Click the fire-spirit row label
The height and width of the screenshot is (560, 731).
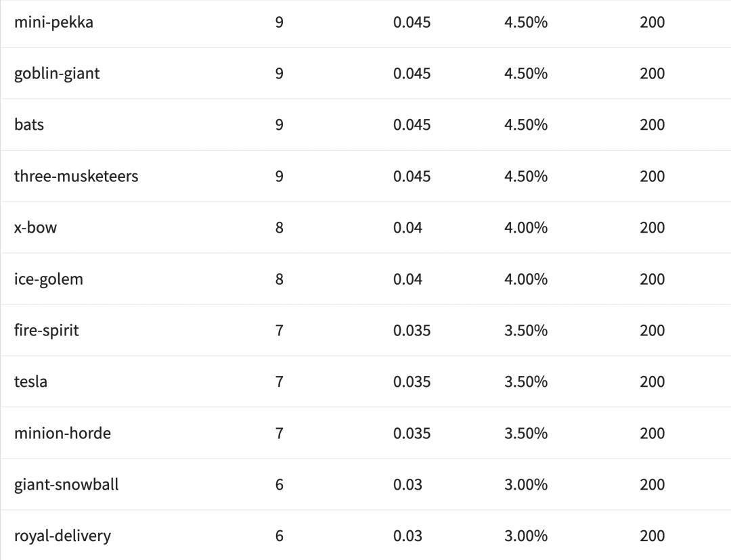46,331
